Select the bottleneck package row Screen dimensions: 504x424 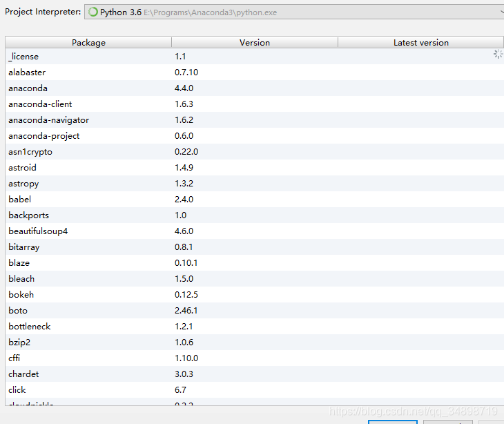(x=255, y=326)
